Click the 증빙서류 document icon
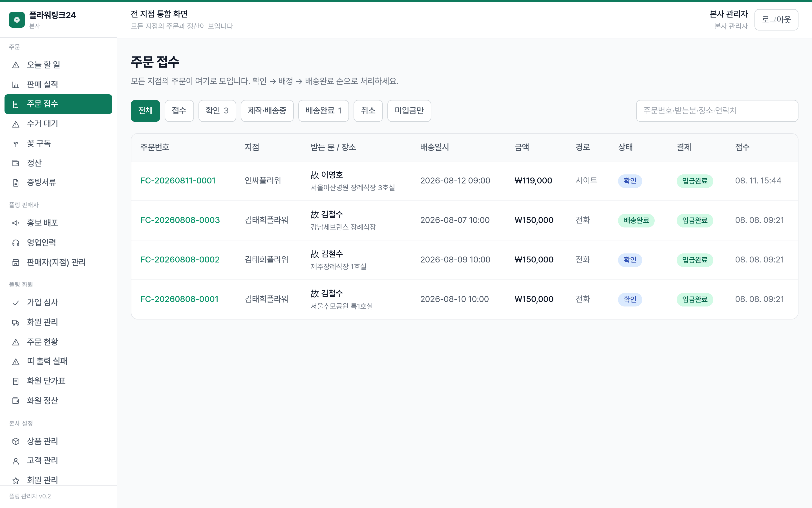Screen dimensions: 812x508 (16, 182)
